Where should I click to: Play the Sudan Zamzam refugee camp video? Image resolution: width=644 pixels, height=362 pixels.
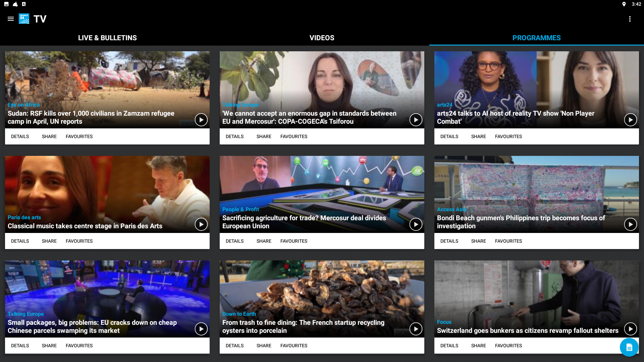point(201,120)
